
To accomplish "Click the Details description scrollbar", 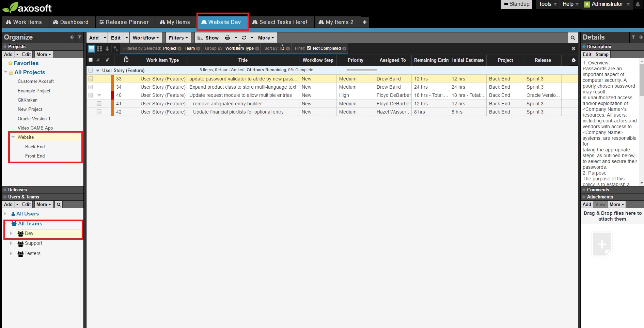I will (642, 80).
